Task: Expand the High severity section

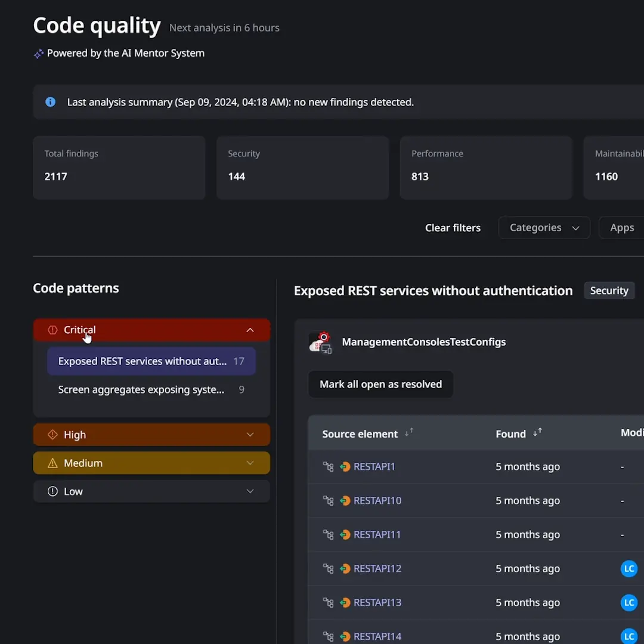Action: (250, 435)
